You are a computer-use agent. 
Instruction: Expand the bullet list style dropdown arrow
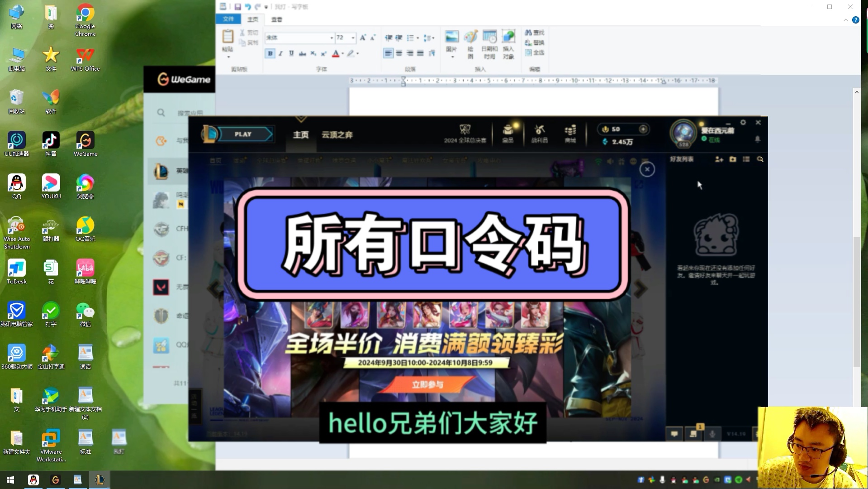[x=417, y=38]
